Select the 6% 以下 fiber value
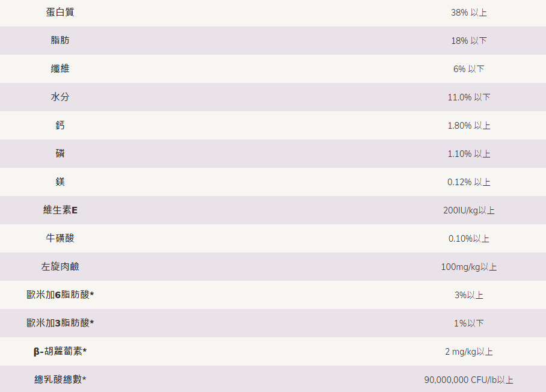The height and width of the screenshot is (392, 546). coord(468,69)
